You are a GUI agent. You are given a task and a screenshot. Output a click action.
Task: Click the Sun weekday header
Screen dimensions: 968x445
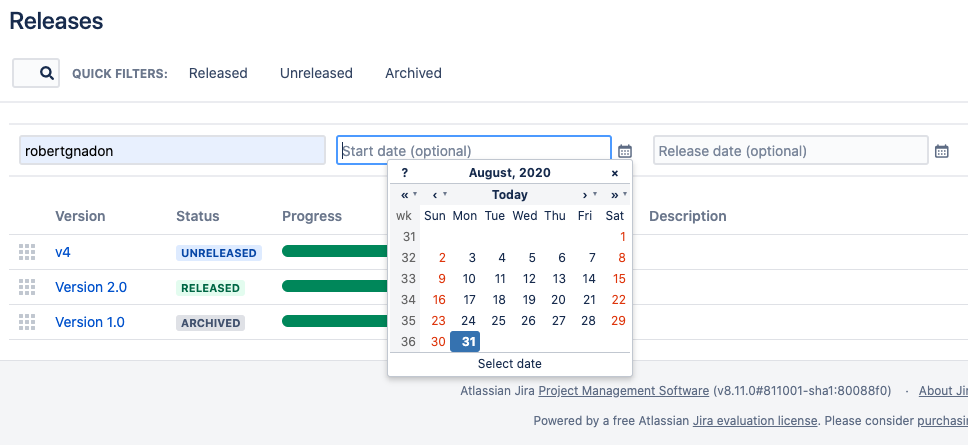tap(435, 215)
